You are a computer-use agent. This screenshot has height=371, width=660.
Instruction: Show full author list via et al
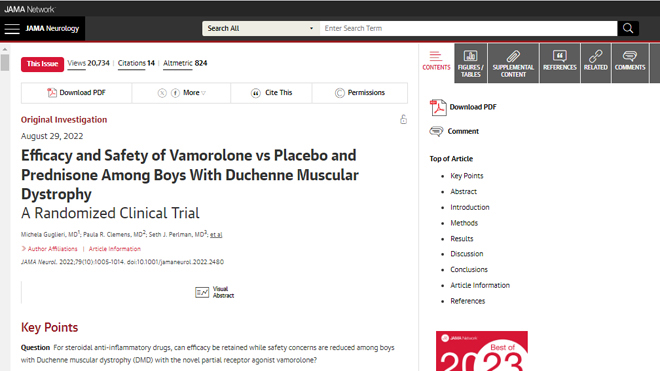[216, 235]
